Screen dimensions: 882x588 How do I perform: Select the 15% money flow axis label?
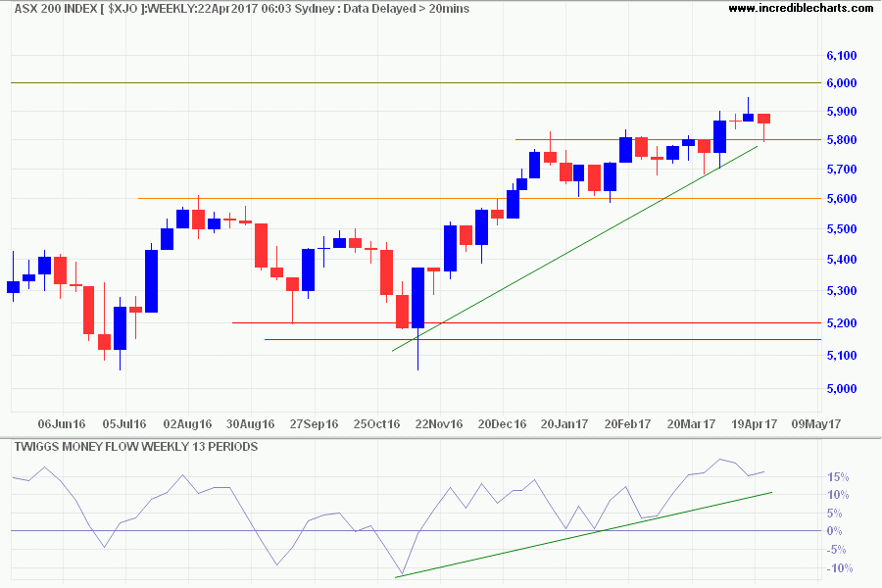point(838,477)
